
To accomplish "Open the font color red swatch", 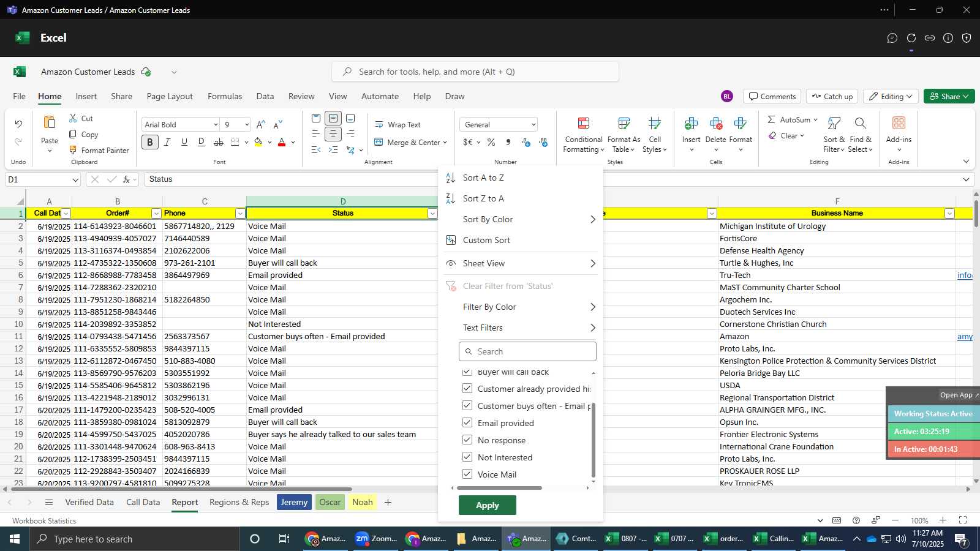I will (x=282, y=142).
